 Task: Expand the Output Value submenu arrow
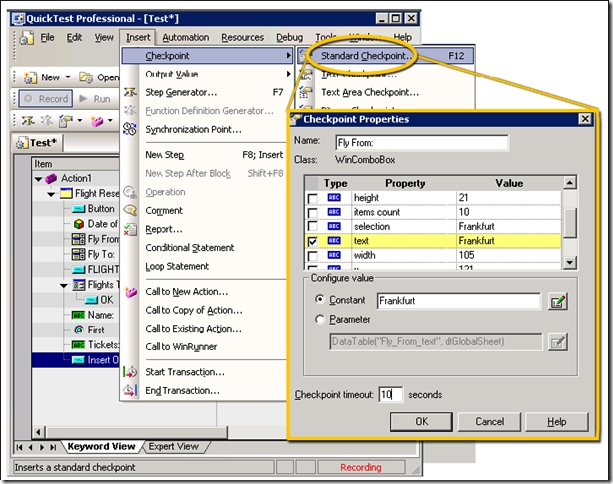click(289, 74)
